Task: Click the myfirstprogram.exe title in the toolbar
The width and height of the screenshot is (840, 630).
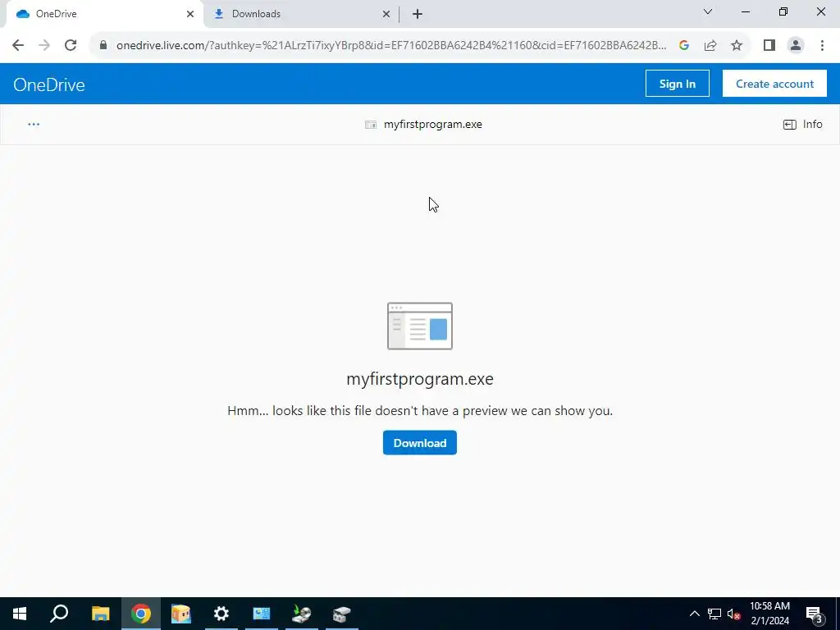Action: point(433,125)
